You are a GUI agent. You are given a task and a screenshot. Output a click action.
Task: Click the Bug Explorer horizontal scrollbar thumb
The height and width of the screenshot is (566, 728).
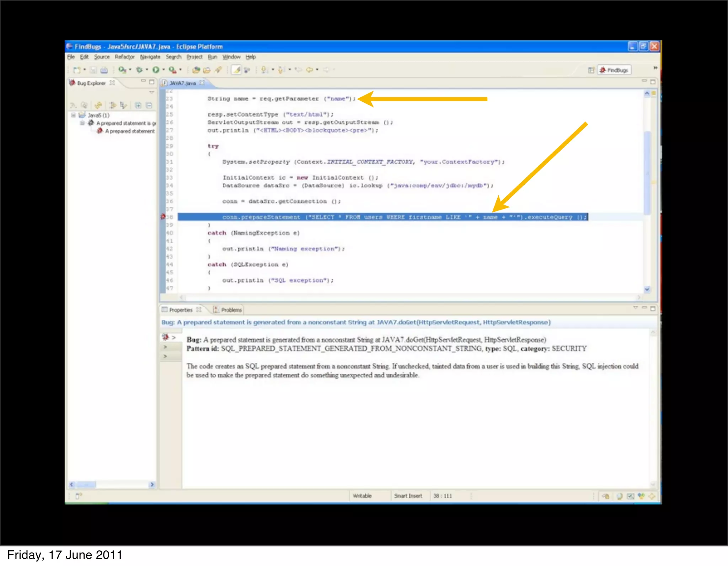(x=86, y=484)
